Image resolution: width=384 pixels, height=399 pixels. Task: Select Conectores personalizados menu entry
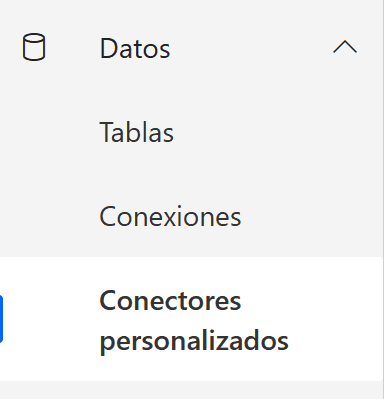point(191,319)
